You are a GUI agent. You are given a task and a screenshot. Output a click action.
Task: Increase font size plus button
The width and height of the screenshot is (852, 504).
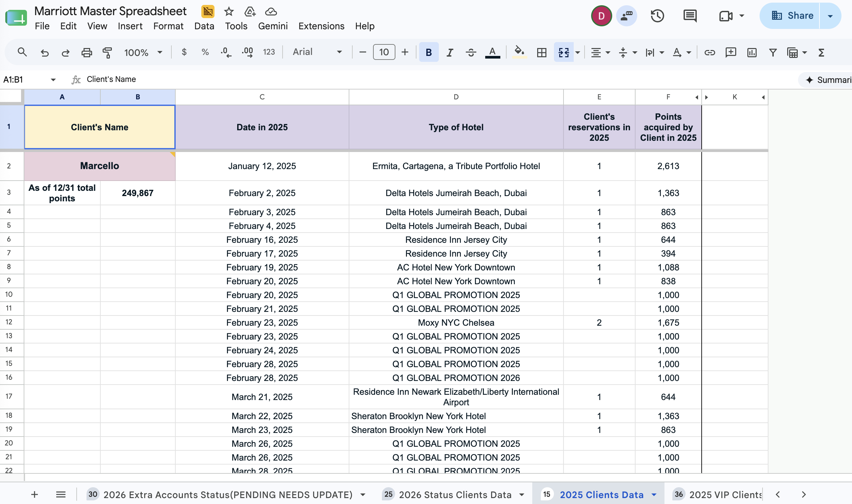404,52
